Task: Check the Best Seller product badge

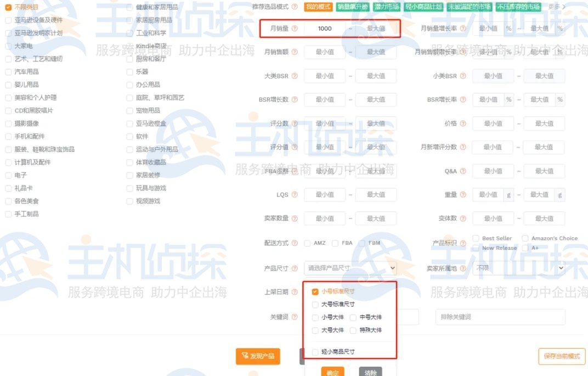Action: [476, 238]
